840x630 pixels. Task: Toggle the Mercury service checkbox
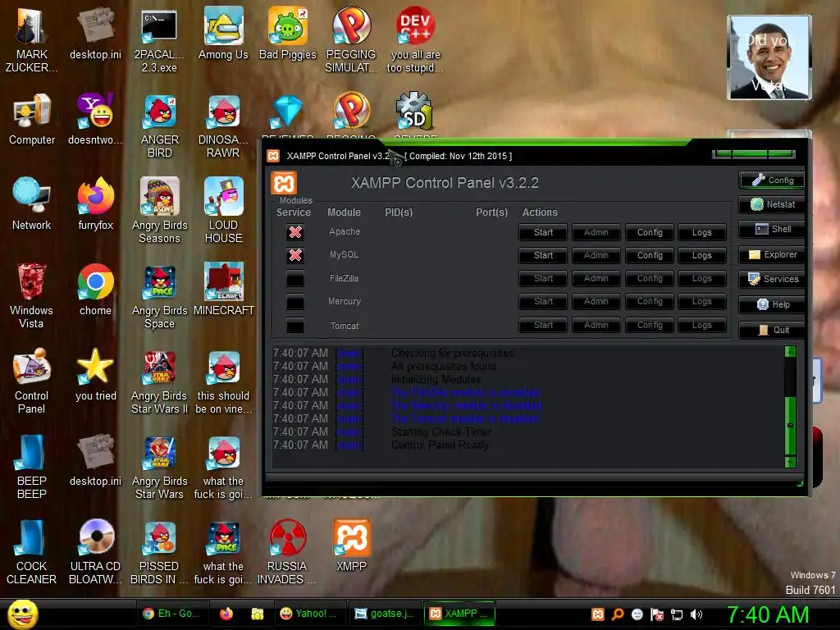pos(295,302)
